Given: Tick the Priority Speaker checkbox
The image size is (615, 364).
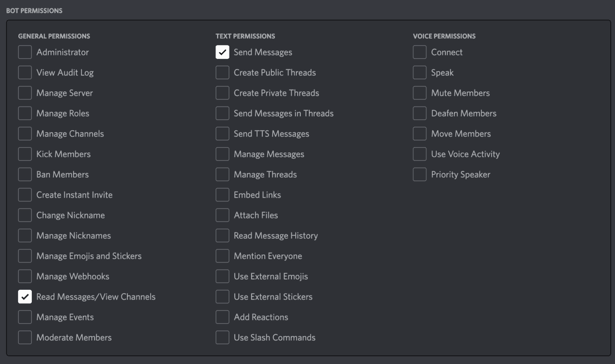Looking at the screenshot, I should [419, 174].
